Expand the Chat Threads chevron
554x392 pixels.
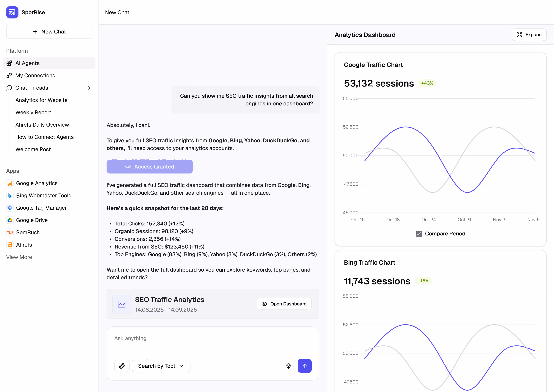point(89,88)
